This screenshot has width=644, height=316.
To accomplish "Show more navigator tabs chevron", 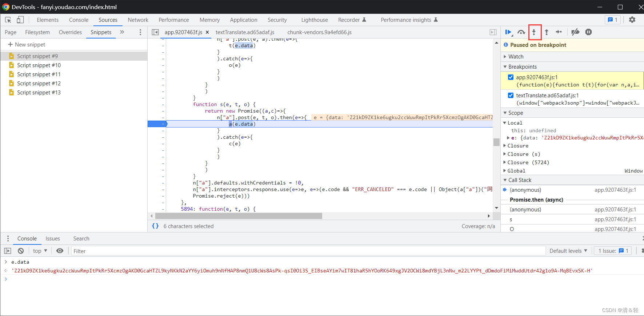I will click(122, 32).
